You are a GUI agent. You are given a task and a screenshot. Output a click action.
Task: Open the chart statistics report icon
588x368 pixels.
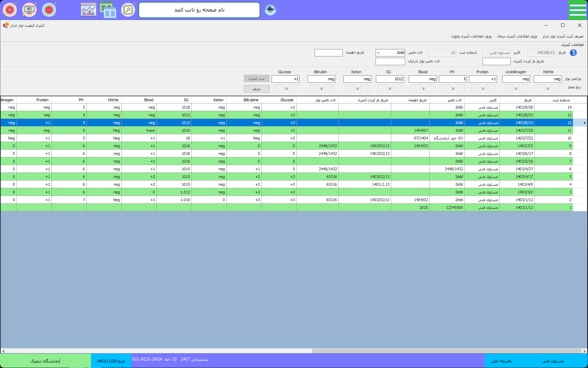coord(89,10)
